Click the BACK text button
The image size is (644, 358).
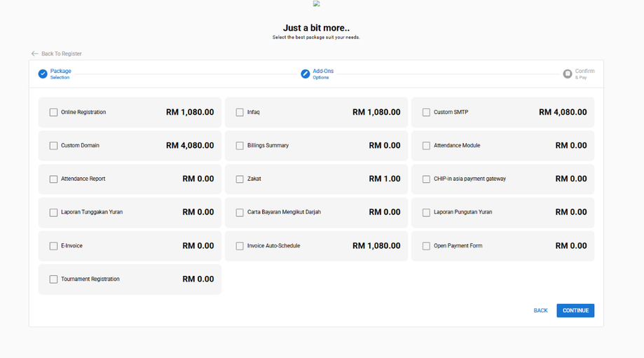[540, 310]
